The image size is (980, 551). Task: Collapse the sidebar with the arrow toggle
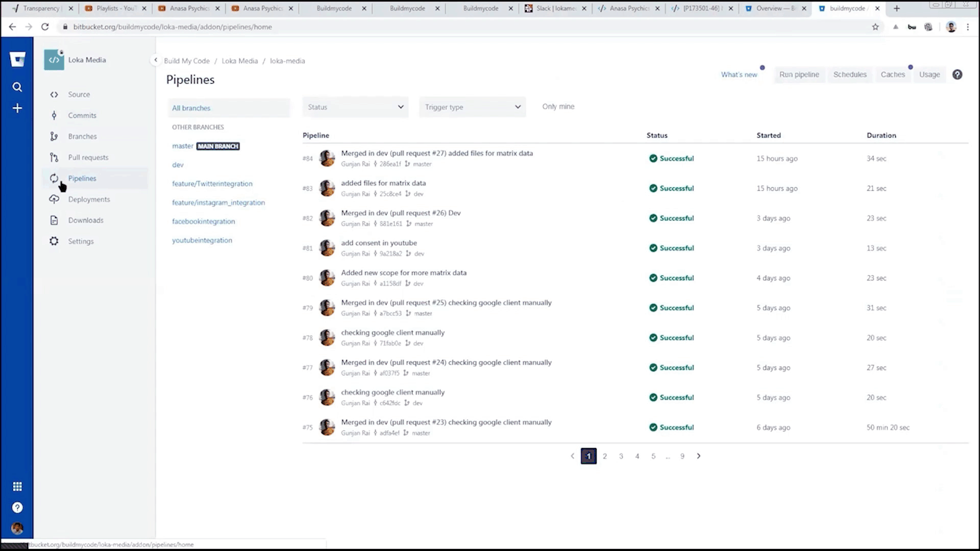(x=156, y=60)
